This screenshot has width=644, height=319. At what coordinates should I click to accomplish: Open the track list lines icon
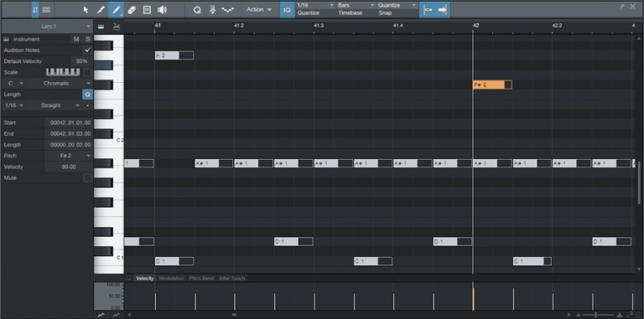[x=46, y=10]
